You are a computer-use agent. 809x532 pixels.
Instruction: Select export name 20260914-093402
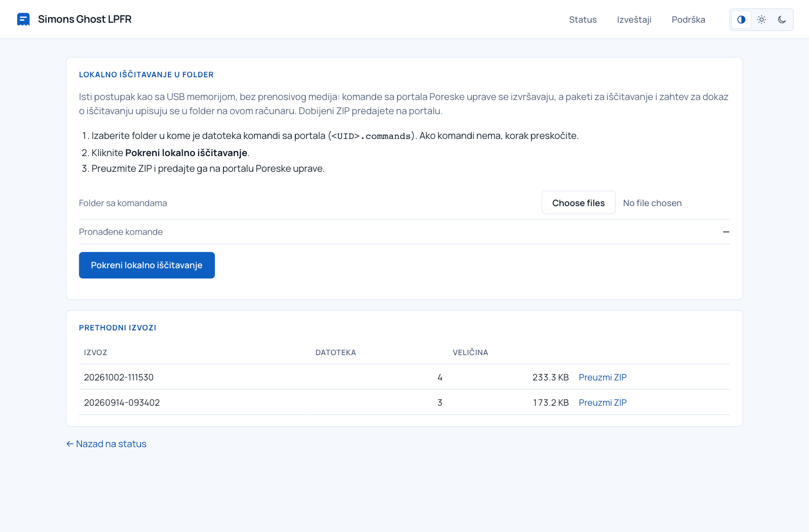pyautogui.click(x=122, y=403)
